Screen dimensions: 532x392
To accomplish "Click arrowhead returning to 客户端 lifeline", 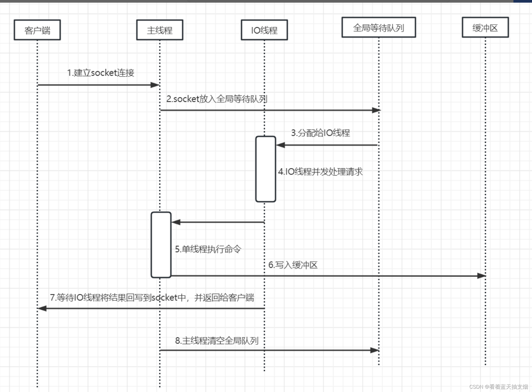I will point(42,308).
